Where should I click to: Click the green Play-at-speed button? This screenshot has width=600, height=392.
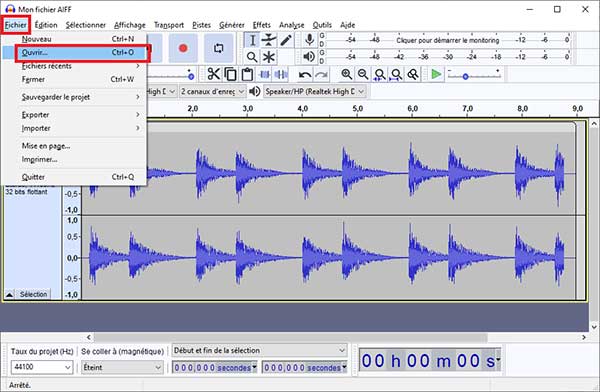click(436, 74)
